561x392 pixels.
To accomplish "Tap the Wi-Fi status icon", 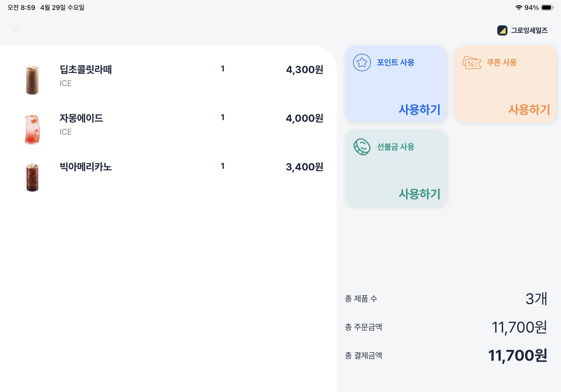I will (519, 8).
